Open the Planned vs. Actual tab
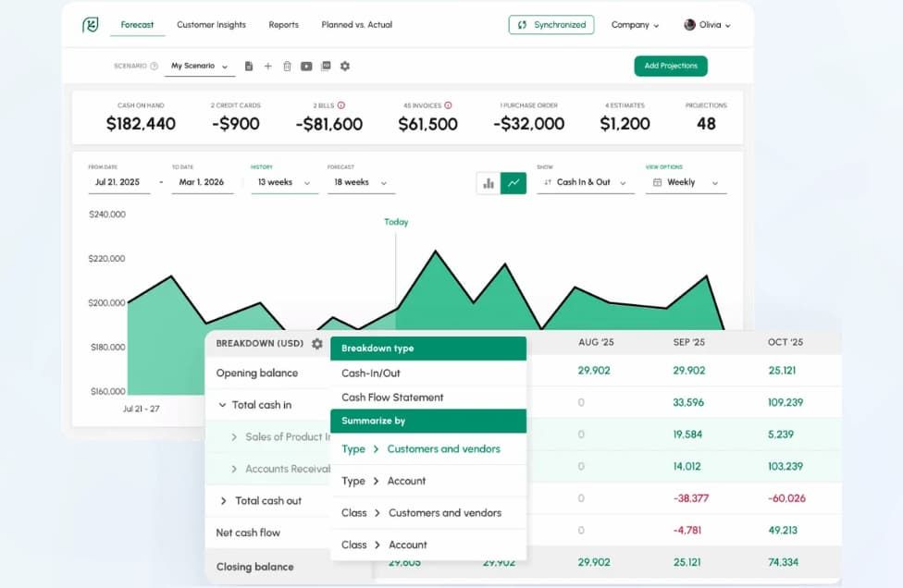 click(356, 25)
